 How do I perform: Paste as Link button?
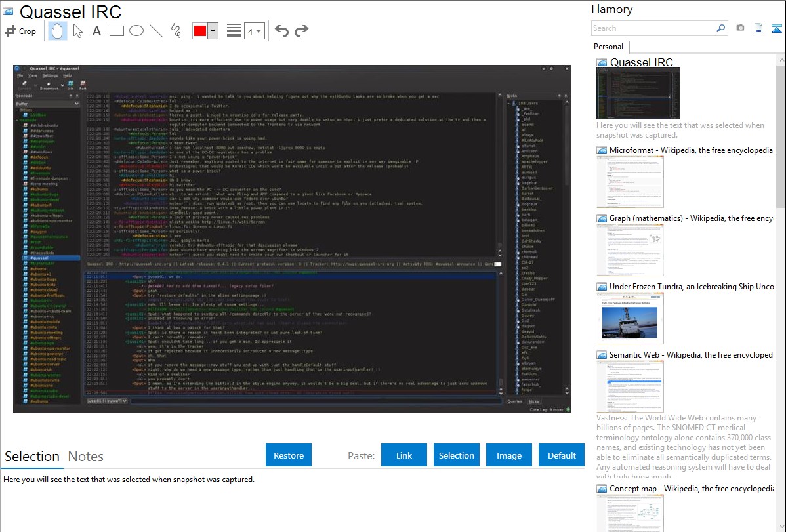404,455
